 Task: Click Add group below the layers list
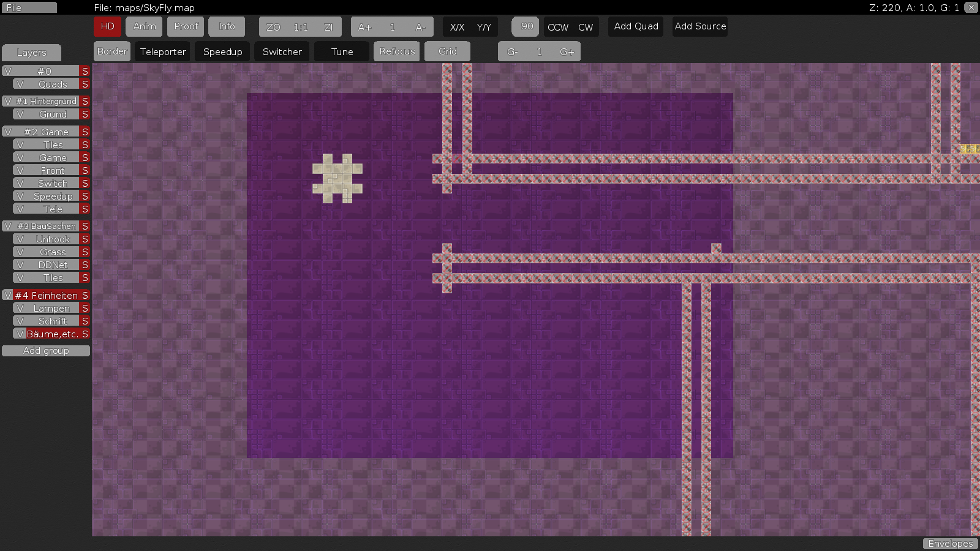point(45,350)
